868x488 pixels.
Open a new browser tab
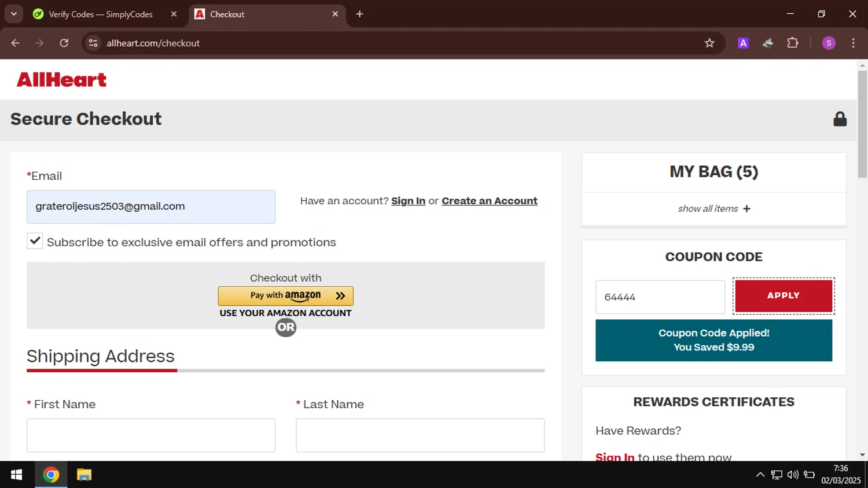click(359, 14)
